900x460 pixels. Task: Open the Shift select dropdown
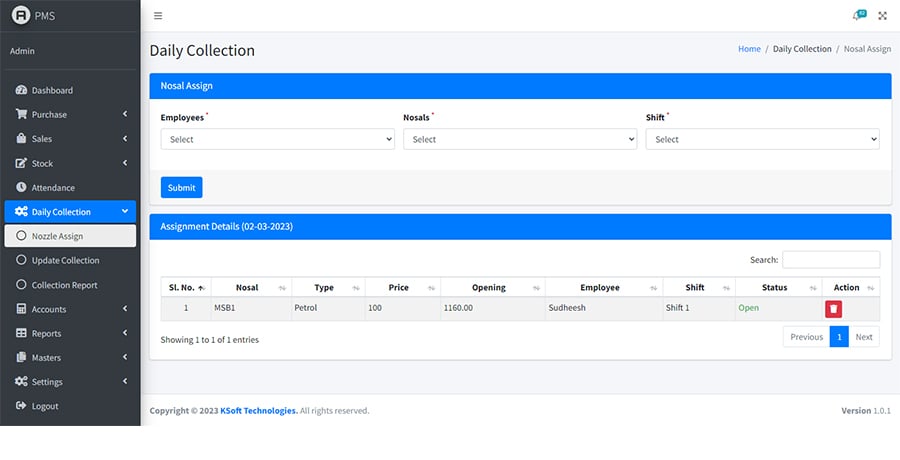coord(762,140)
